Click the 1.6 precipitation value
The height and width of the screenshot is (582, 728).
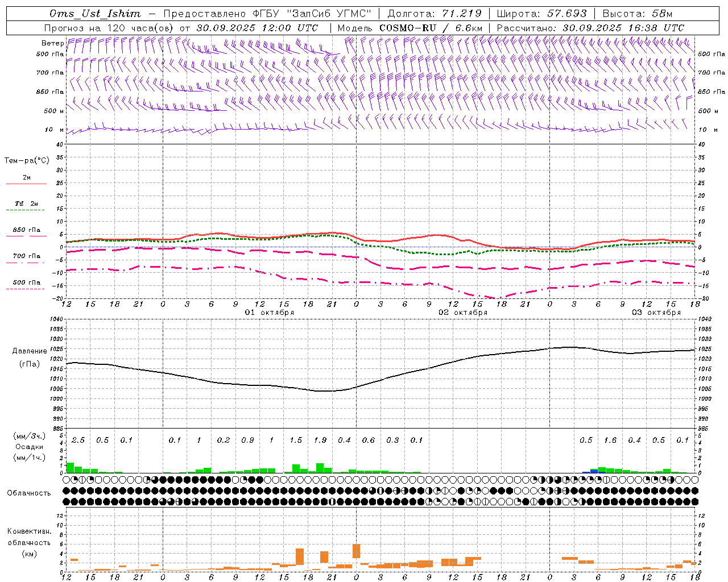[610, 440]
